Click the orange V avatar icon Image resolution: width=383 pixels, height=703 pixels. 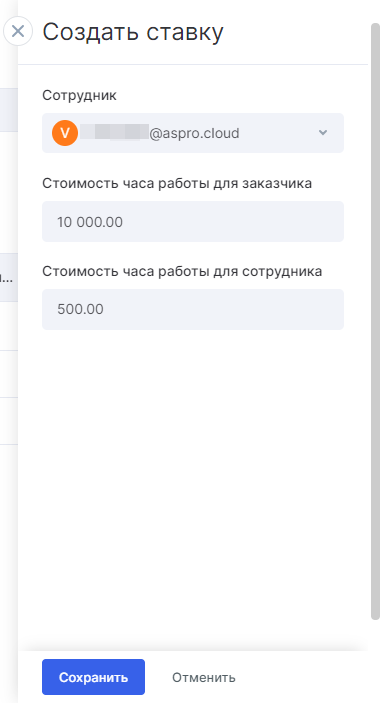(65, 133)
